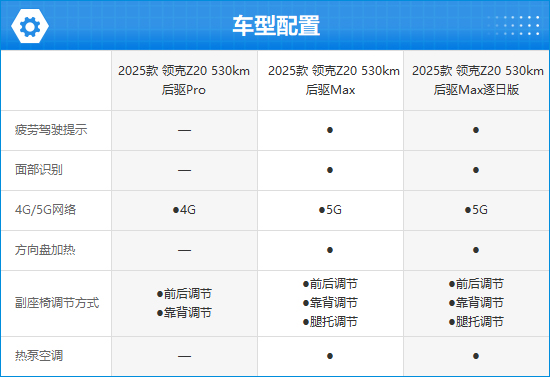550x377 pixels.
Task: Click the gear hexagon icon in header
Action: (30, 26)
